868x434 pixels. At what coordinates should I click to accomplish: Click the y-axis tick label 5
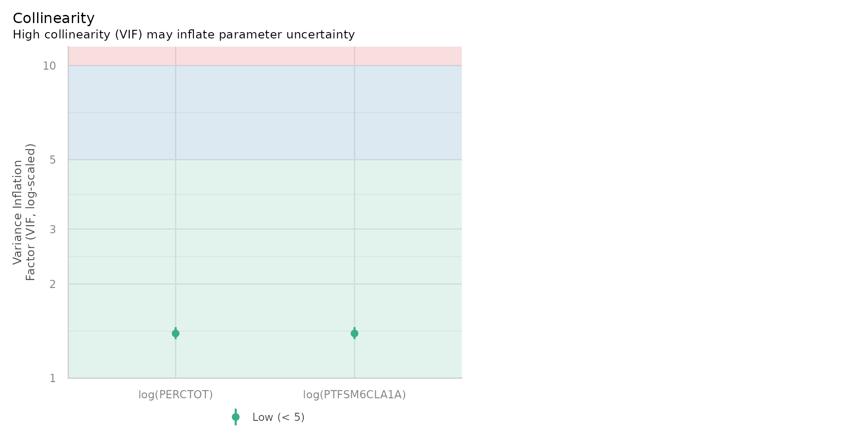click(x=52, y=160)
